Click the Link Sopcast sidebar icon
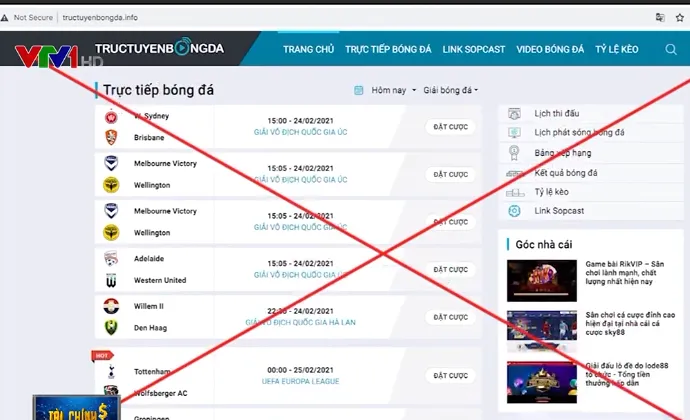The image size is (690, 420). (514, 211)
